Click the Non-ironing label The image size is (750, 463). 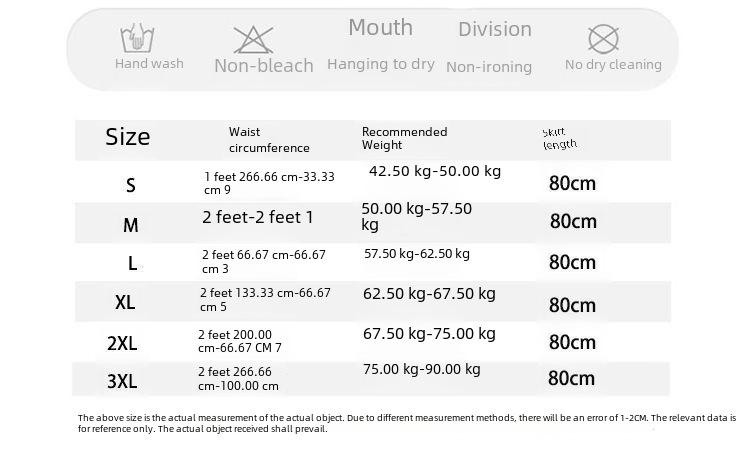pyautogui.click(x=489, y=66)
